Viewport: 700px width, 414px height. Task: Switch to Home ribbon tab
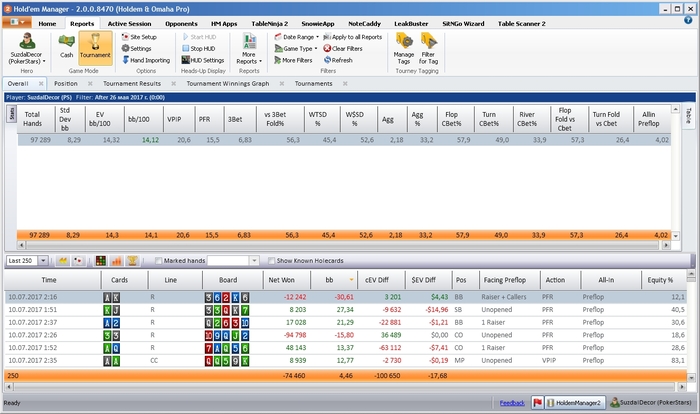[x=47, y=24]
